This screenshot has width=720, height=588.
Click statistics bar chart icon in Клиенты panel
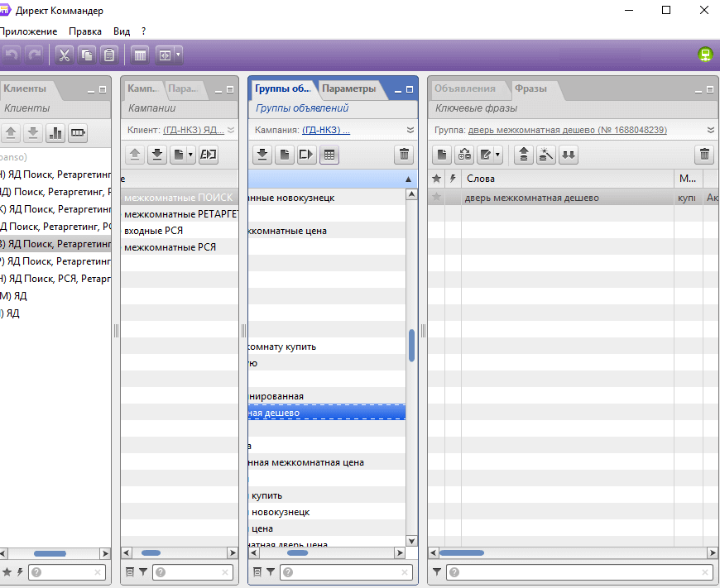(55, 133)
